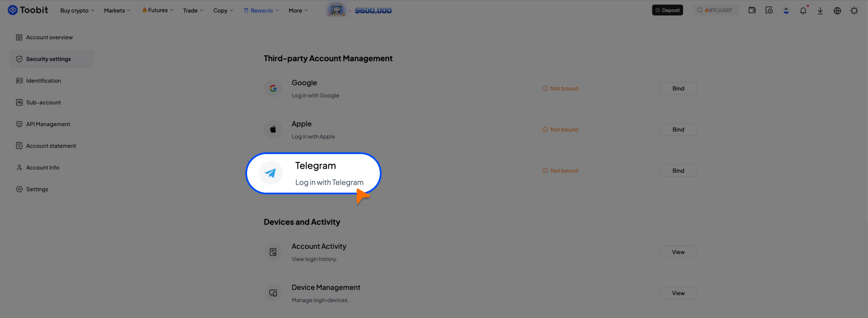This screenshot has height=318, width=868.
Task: Click the Deposit button
Action: [x=668, y=10]
